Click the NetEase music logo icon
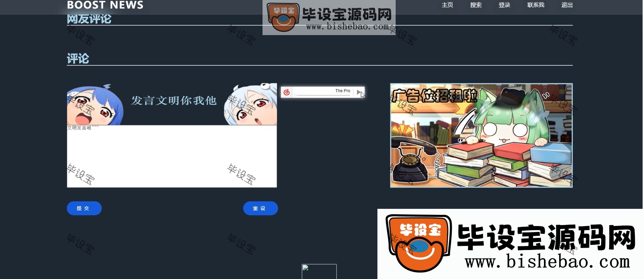 [287, 92]
